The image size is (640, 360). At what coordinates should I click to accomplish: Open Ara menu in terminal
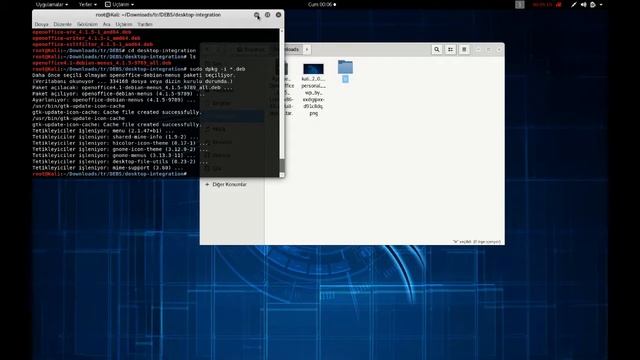click(107, 24)
